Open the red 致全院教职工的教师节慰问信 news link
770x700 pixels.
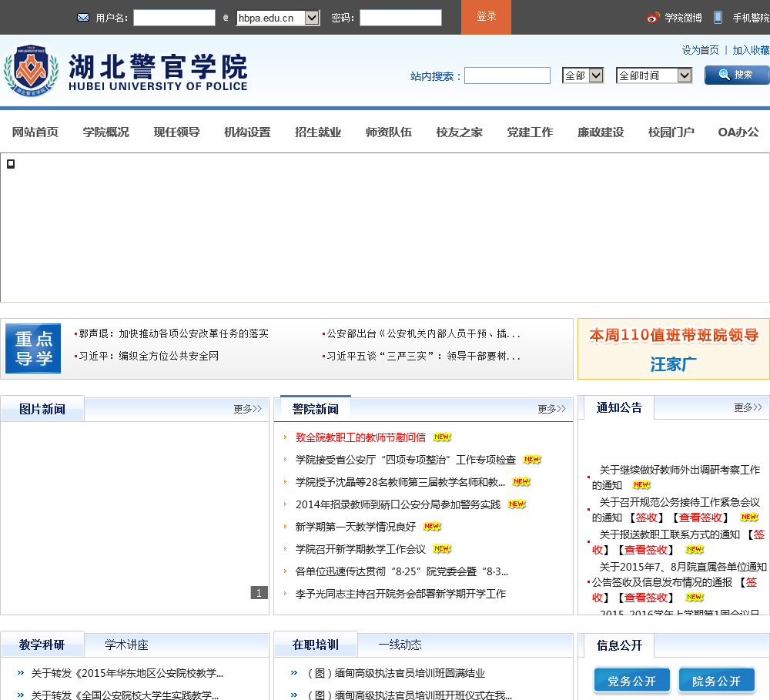tap(360, 437)
